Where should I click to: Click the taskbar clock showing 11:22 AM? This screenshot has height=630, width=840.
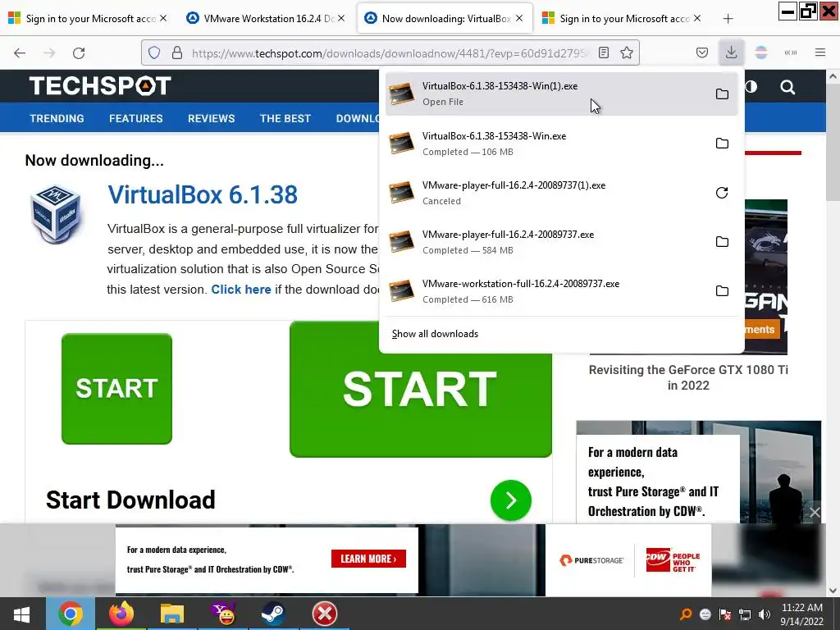pyautogui.click(x=802, y=614)
